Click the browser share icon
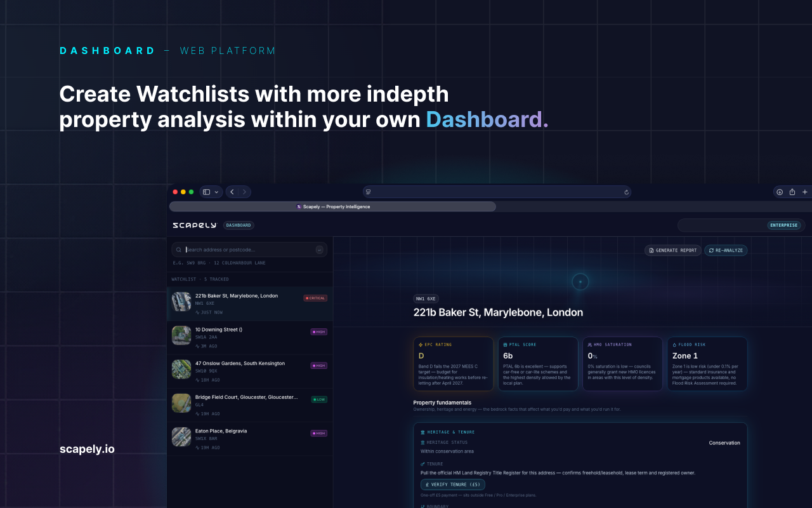The height and width of the screenshot is (508, 812). (x=792, y=192)
